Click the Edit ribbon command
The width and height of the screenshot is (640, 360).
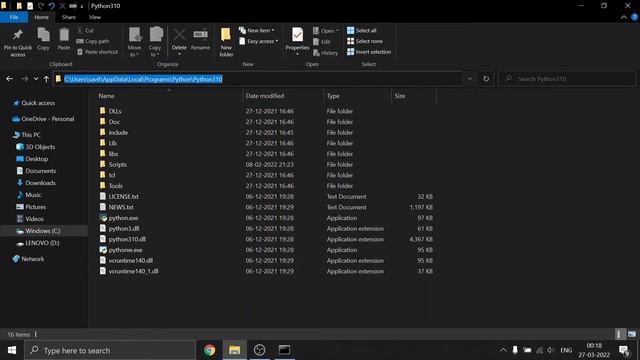coord(322,42)
